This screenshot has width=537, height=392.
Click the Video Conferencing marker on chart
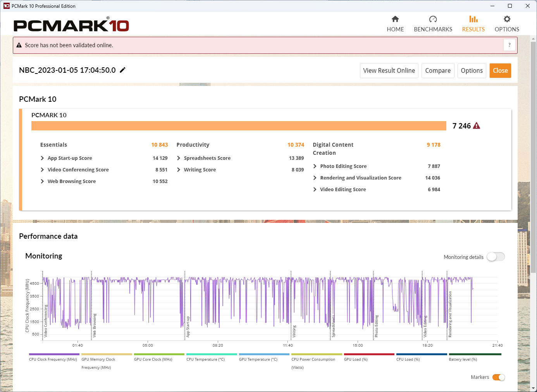tap(45, 321)
